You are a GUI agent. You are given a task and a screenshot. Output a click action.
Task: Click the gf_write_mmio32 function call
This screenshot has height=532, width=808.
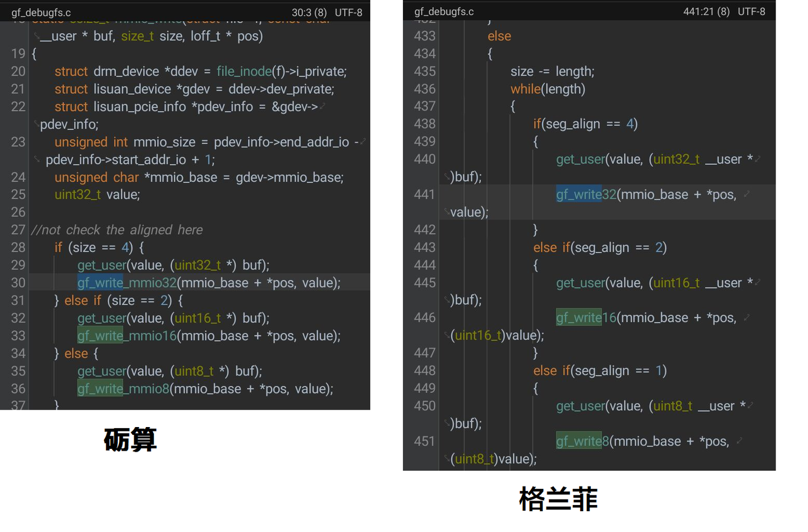[x=127, y=283]
